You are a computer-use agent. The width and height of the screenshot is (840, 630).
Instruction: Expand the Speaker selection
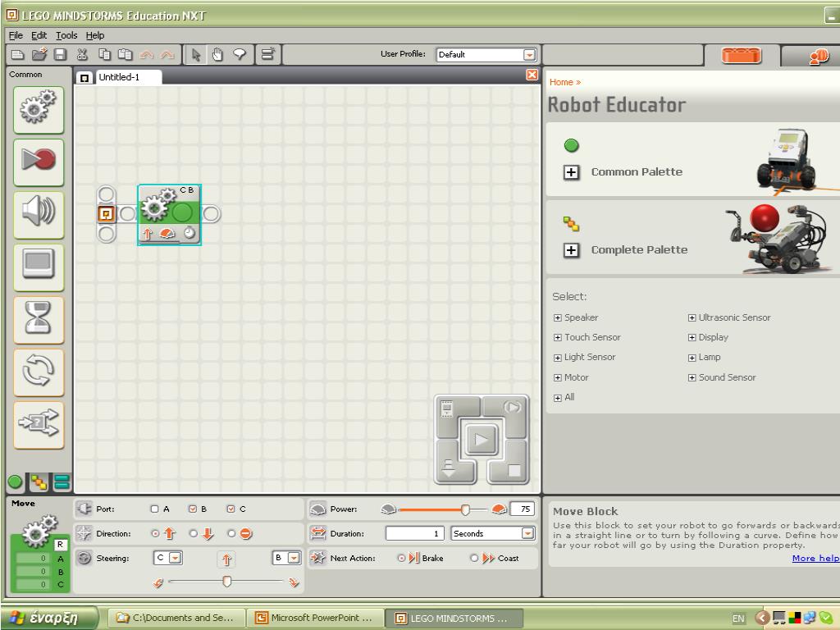click(558, 317)
